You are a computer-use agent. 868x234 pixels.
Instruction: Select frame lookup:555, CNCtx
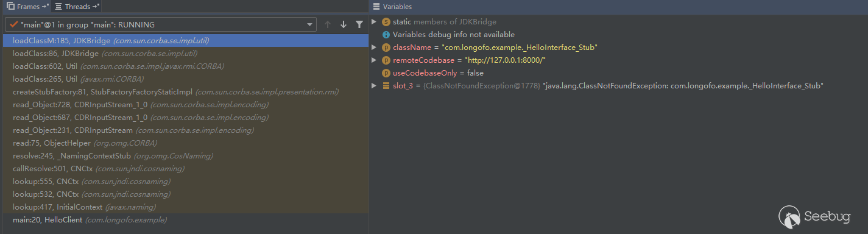(186, 182)
